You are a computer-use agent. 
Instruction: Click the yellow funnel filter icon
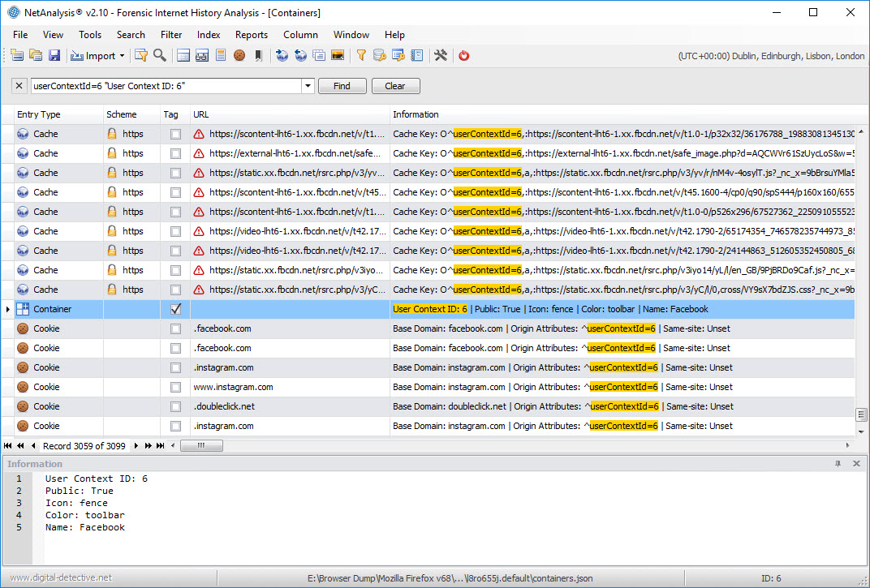point(361,55)
